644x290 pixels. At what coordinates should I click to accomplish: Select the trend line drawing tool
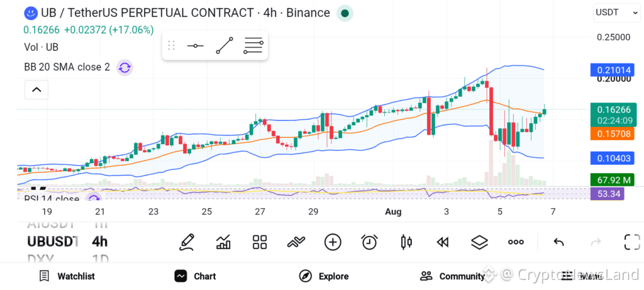[225, 45]
